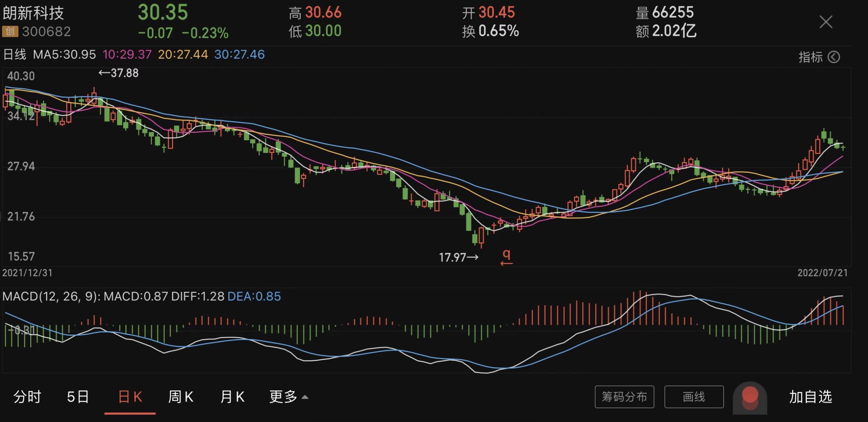Click MA5:30.95 moving average label
The image size is (868, 422).
pyautogui.click(x=64, y=54)
